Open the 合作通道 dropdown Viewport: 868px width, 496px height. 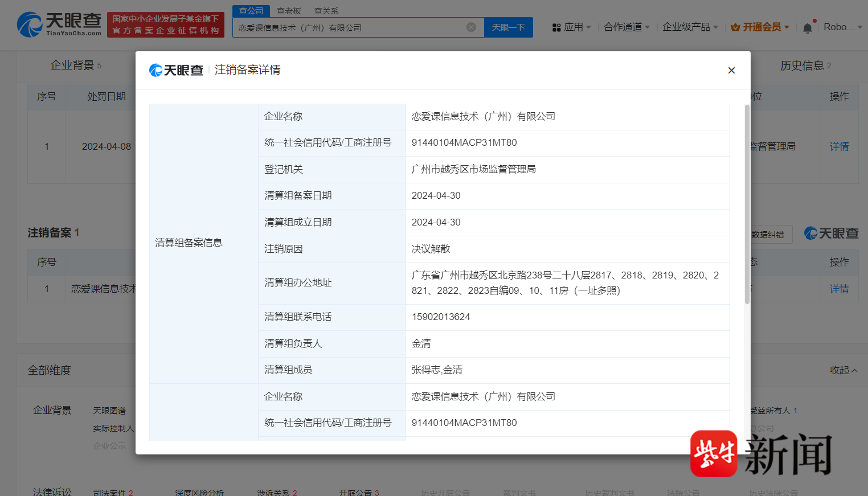pyautogui.click(x=627, y=27)
